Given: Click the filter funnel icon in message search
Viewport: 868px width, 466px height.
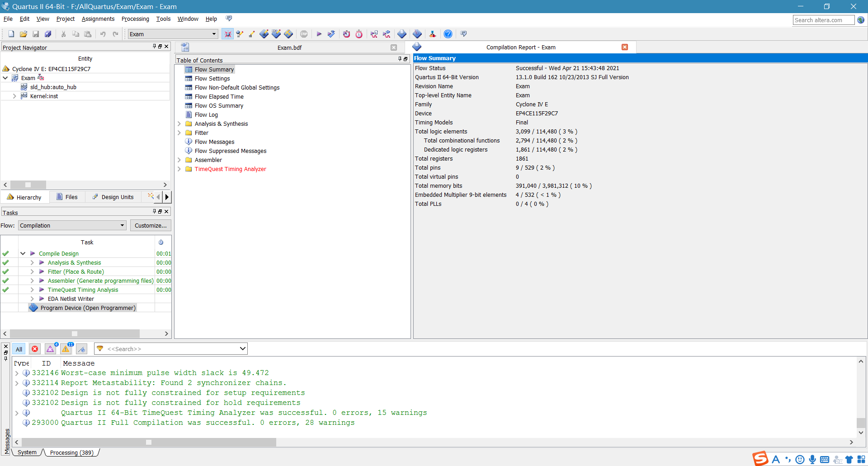Looking at the screenshot, I should point(100,349).
